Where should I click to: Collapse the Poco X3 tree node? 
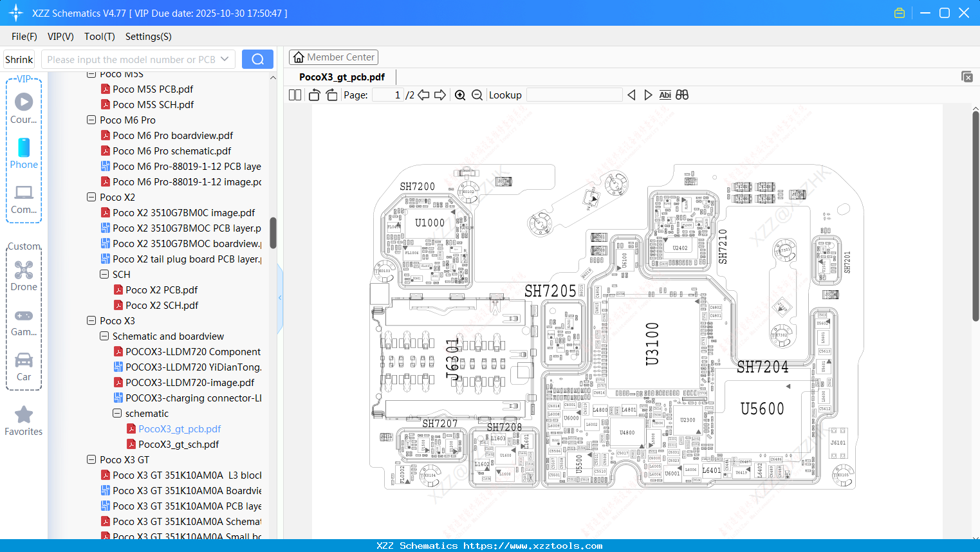(91, 320)
